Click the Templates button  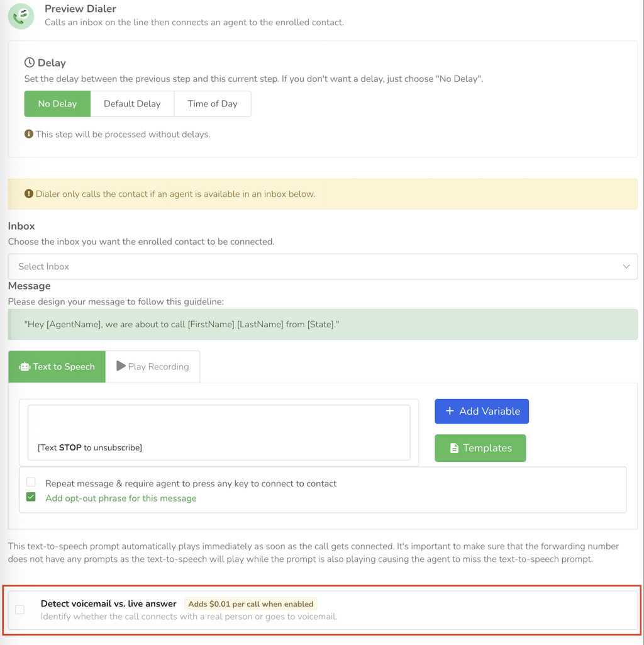click(x=480, y=448)
